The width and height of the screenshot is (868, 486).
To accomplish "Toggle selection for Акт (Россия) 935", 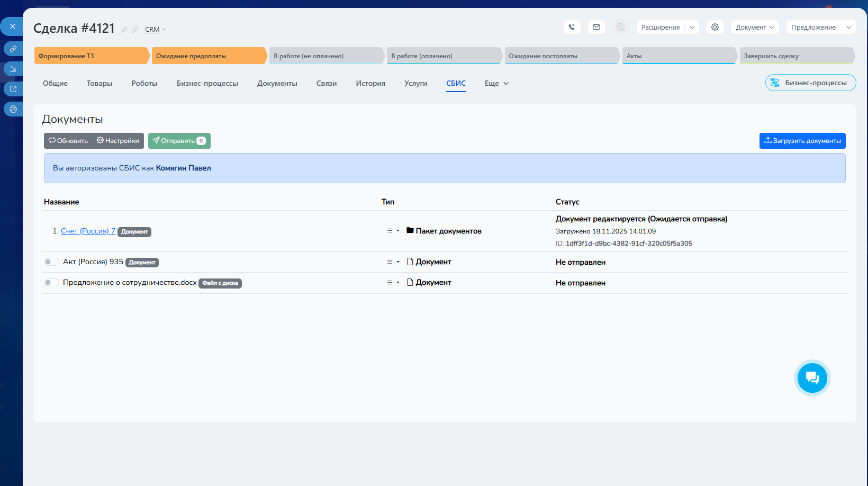I will [51, 262].
